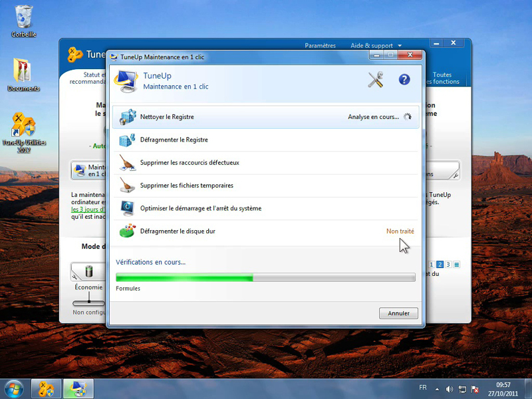Image resolution: width=532 pixels, height=399 pixels.
Task: Switch to Statut et recommandations tab
Action: coord(88,78)
